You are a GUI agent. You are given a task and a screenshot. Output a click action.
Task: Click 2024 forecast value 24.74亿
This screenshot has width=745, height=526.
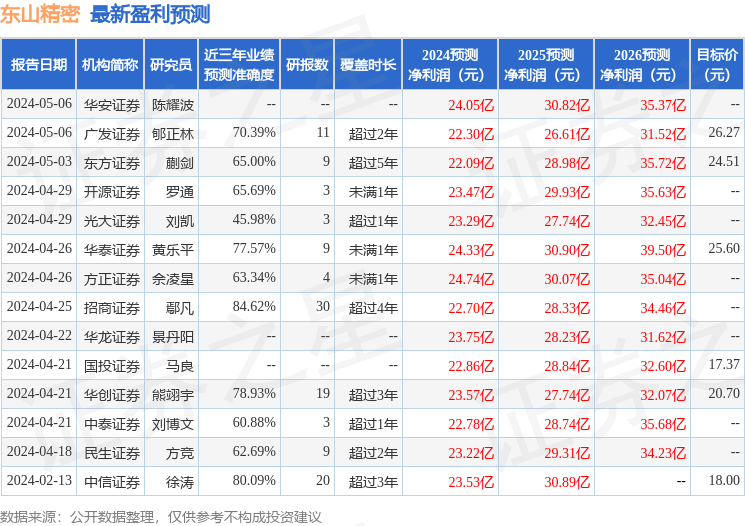471,278
